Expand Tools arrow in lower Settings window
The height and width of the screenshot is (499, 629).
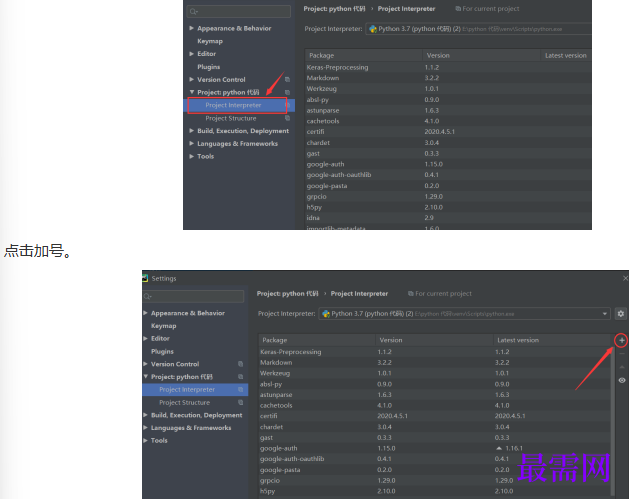[x=145, y=440]
